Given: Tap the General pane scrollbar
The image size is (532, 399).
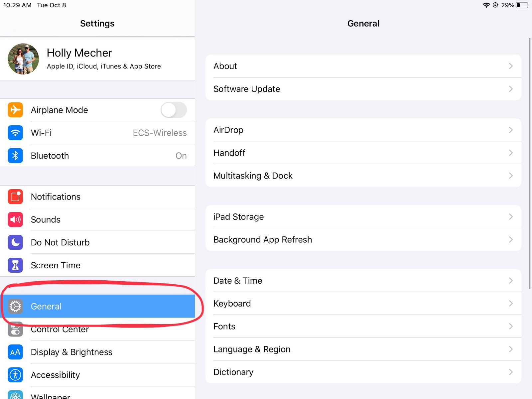Looking at the screenshot, I should [x=530, y=164].
